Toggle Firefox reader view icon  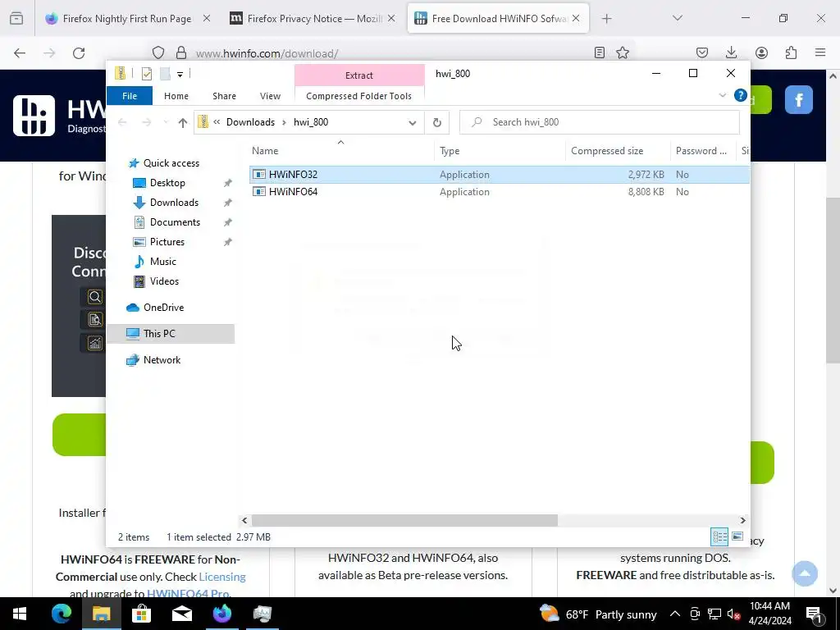[600, 52]
